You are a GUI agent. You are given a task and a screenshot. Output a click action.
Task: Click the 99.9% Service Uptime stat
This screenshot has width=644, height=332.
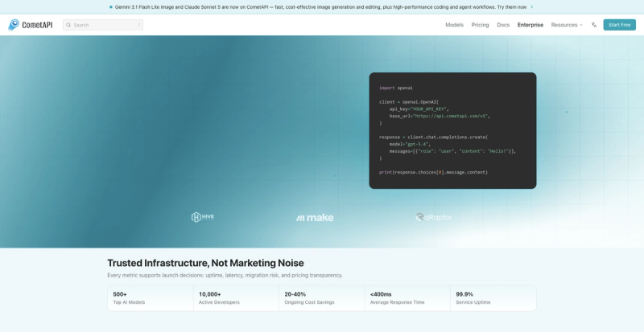click(x=493, y=298)
